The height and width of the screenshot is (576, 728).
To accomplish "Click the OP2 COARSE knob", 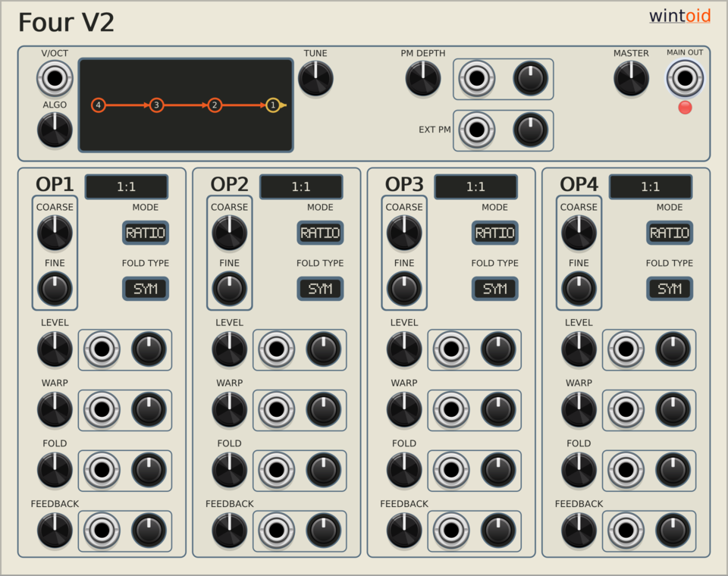I will (x=229, y=233).
